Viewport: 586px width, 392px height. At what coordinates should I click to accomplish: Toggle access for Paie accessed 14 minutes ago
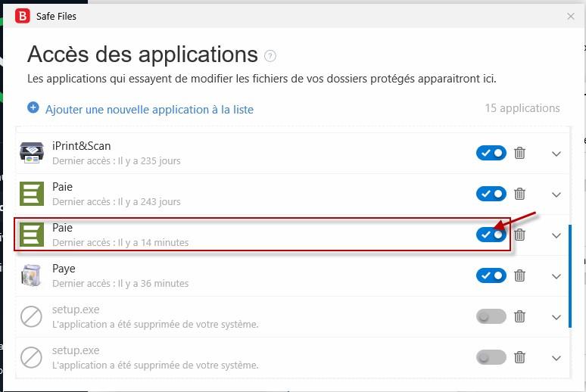[x=491, y=235]
